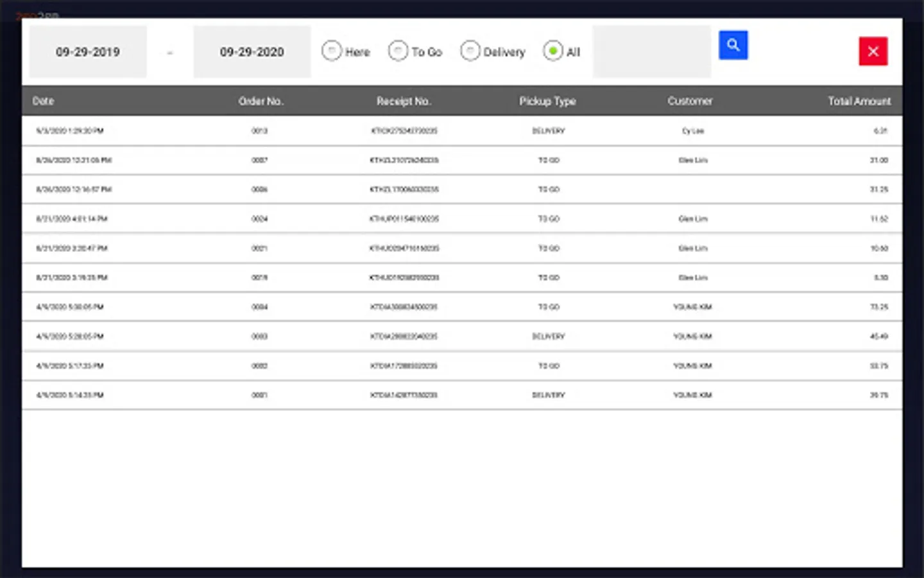Open the end date field 09-29-2020
Image resolution: width=924 pixels, height=578 pixels.
(x=252, y=52)
